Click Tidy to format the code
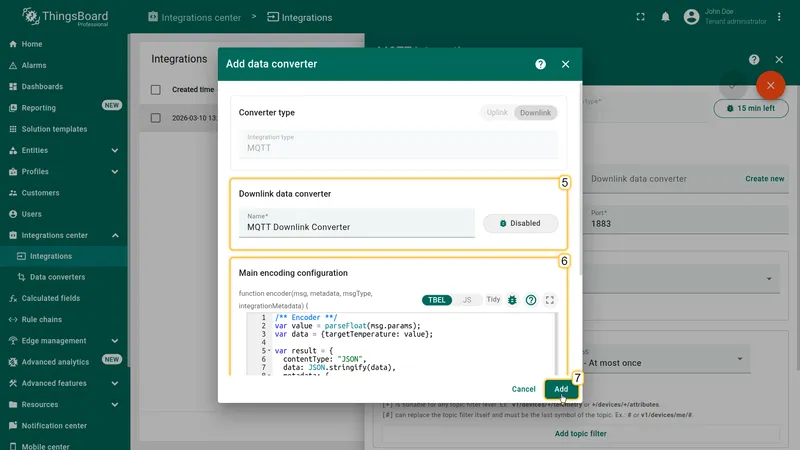Viewport: 800px width, 450px height. coord(493,299)
